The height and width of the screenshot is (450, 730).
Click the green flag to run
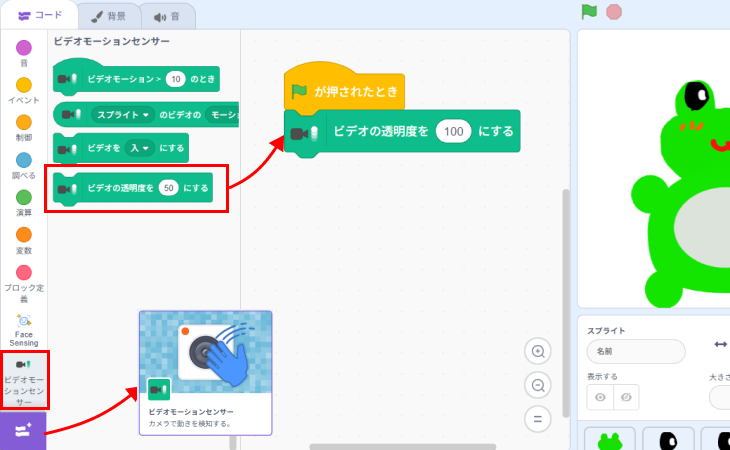(x=589, y=12)
